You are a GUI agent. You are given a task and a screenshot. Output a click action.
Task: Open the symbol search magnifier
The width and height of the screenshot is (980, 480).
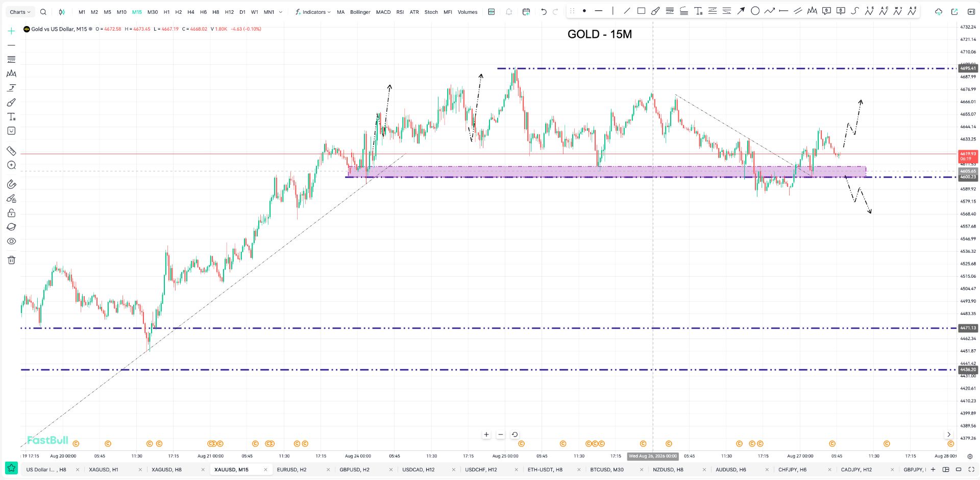(x=43, y=12)
